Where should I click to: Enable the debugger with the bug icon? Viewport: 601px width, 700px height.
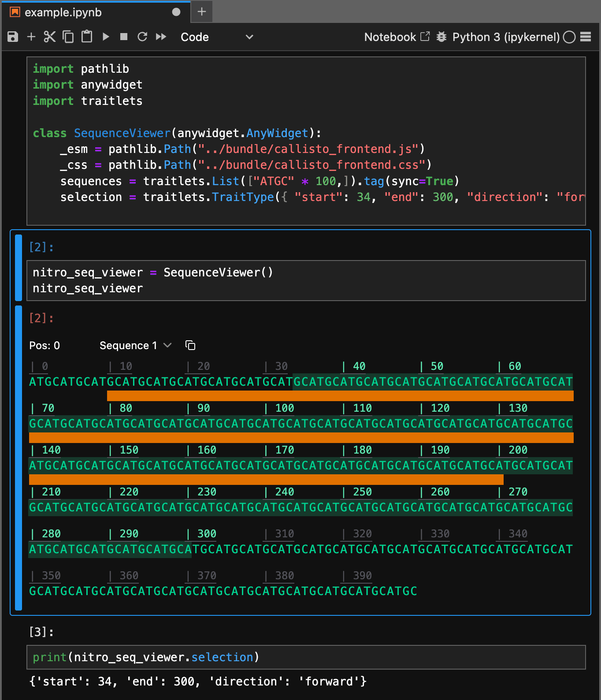pos(441,37)
